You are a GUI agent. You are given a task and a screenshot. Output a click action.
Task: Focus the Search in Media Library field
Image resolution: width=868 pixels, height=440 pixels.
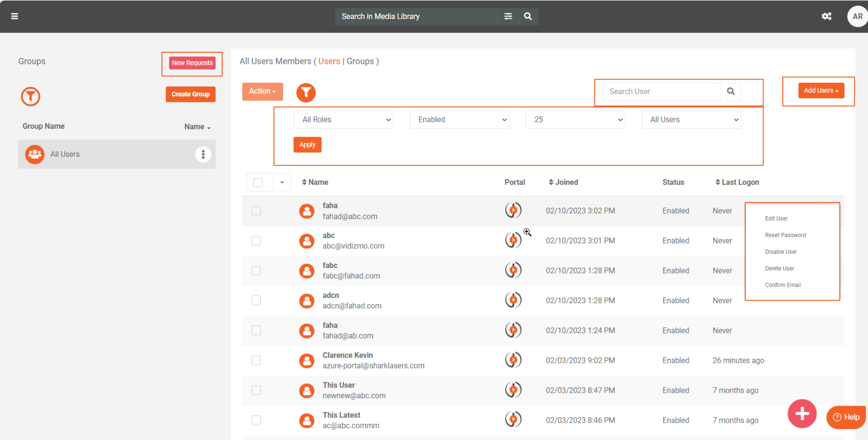[416, 16]
